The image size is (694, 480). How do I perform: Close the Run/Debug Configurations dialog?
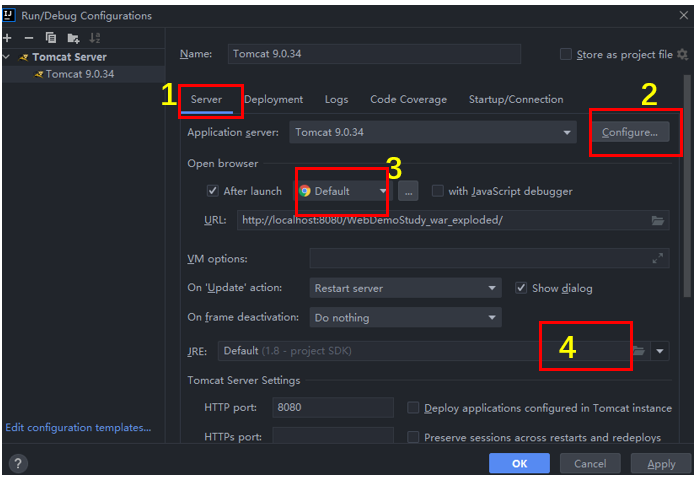coord(683,15)
